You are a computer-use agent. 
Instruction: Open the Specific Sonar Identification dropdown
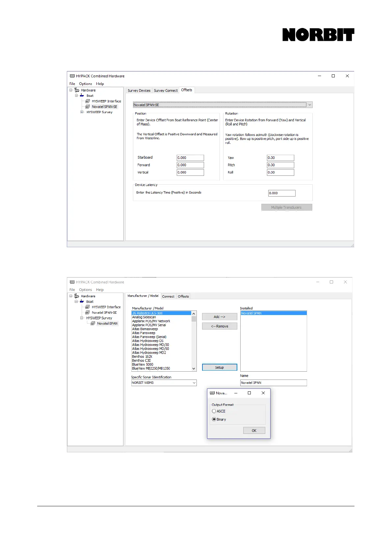(x=194, y=383)
